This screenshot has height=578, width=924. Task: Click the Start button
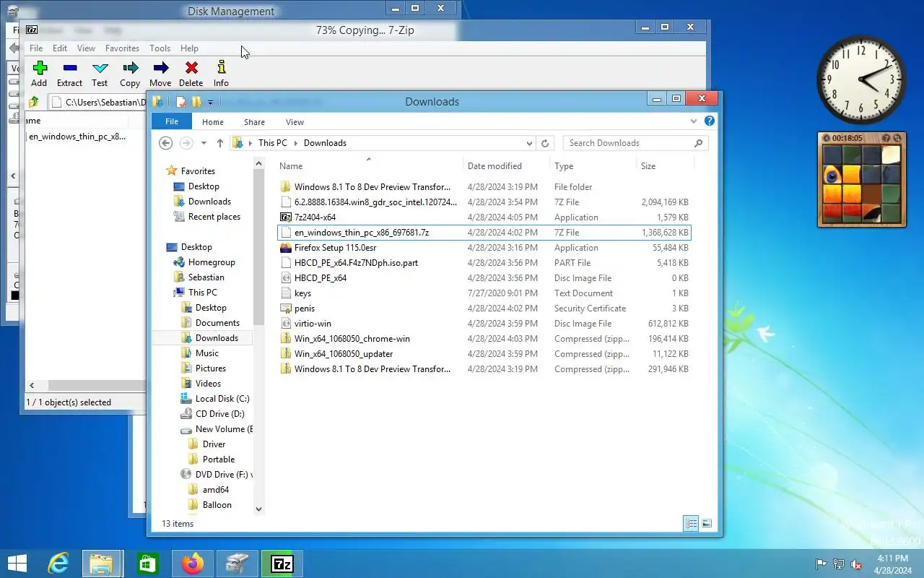[x=17, y=564]
